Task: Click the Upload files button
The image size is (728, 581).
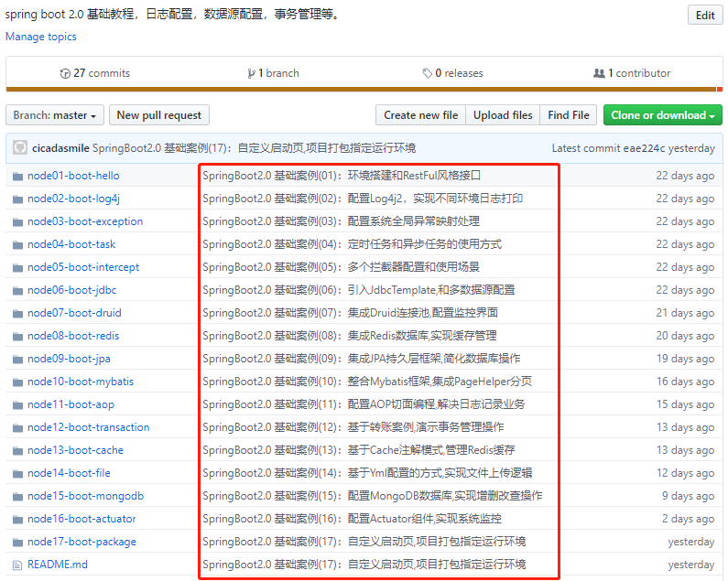Action: click(x=503, y=115)
